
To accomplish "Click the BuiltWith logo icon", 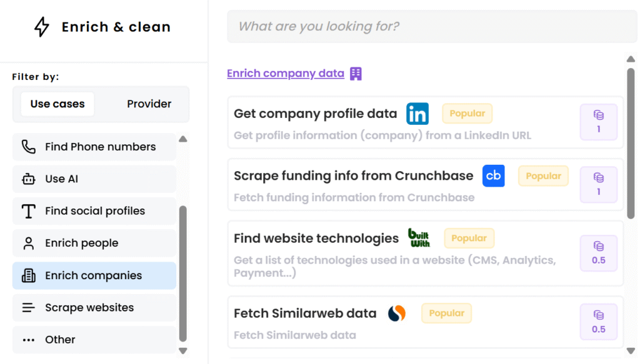I will (419, 238).
